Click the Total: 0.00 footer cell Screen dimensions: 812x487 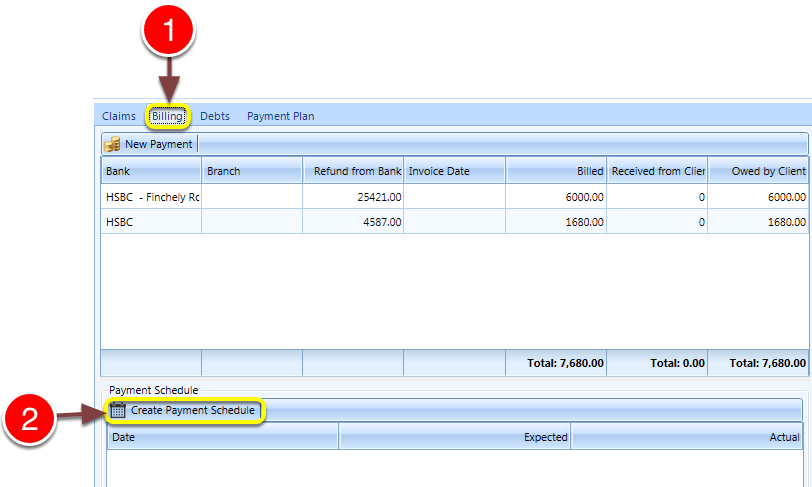click(657, 363)
